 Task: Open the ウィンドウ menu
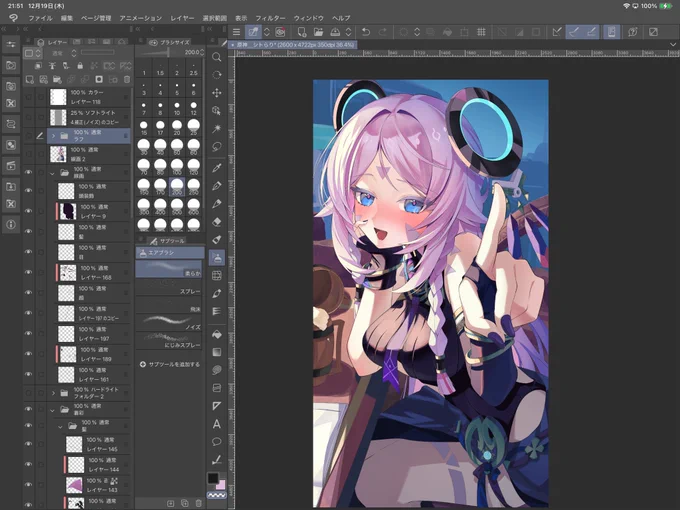click(x=309, y=18)
